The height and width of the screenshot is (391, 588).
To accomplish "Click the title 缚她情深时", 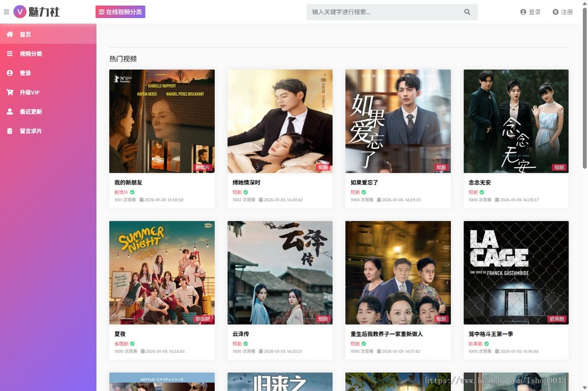I will pos(246,182).
